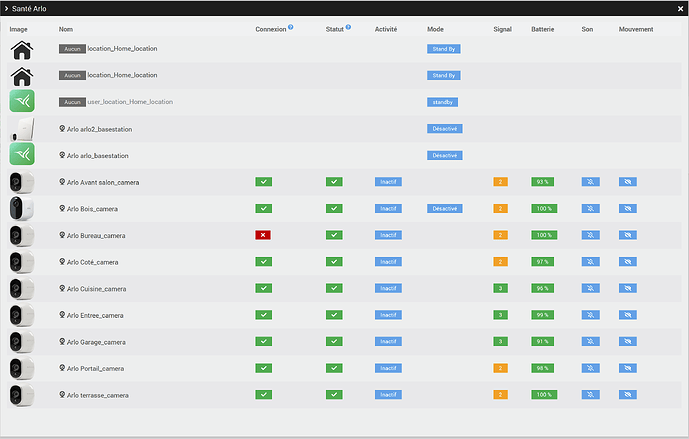Click the sound muted icon for Arlo terrasse_camera
This screenshot has width=689, height=439.
pos(591,395)
